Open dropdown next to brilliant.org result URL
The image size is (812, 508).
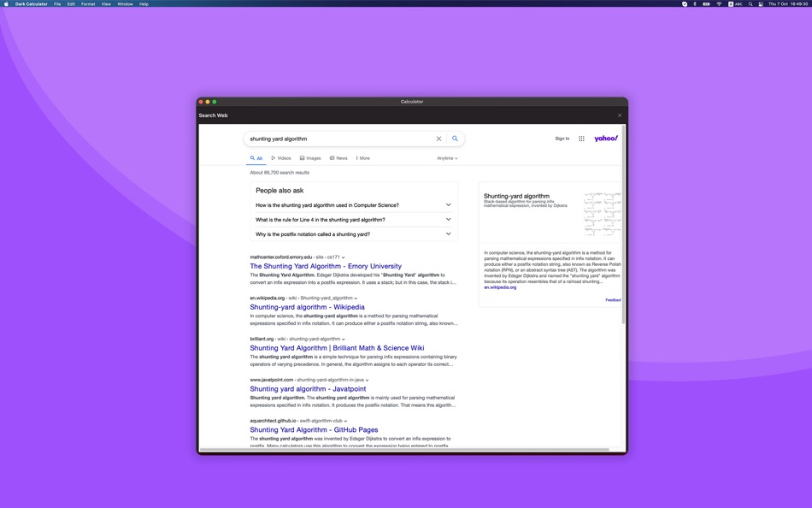[x=344, y=339]
